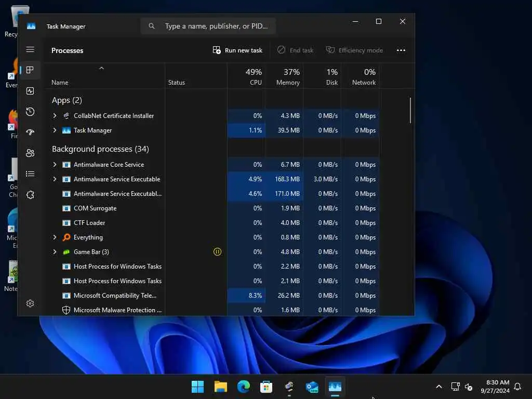This screenshot has height=399, width=532.
Task: Click the muted volume tray icon
Action: click(469, 387)
